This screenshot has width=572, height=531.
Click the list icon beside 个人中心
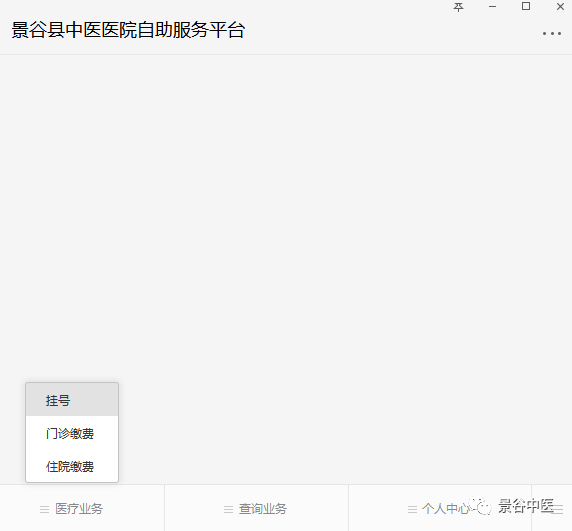point(412,509)
